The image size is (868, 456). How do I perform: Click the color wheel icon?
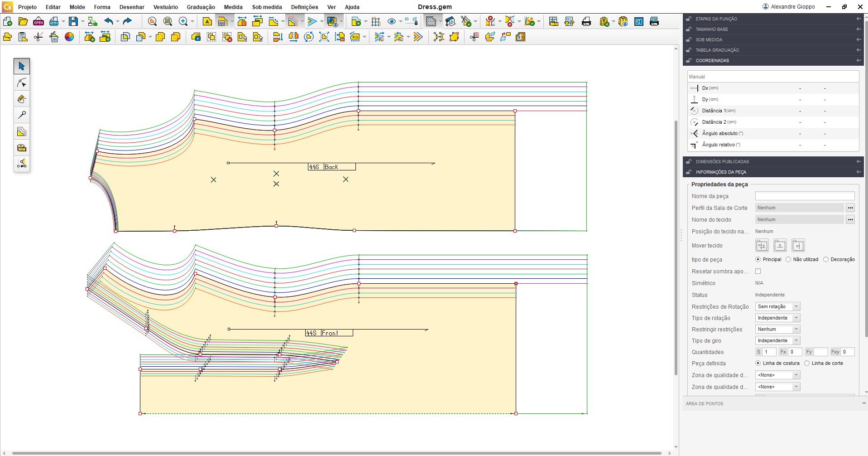coord(69,37)
